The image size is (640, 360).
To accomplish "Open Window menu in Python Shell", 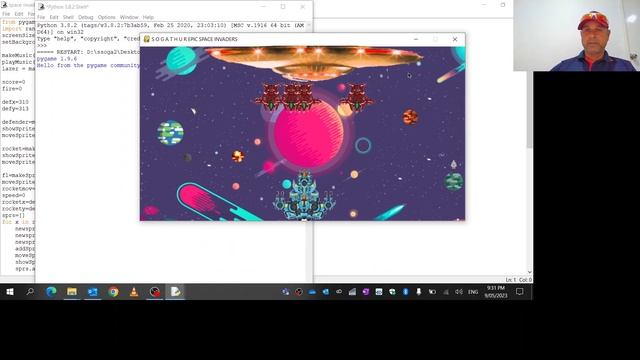I will click(129, 17).
